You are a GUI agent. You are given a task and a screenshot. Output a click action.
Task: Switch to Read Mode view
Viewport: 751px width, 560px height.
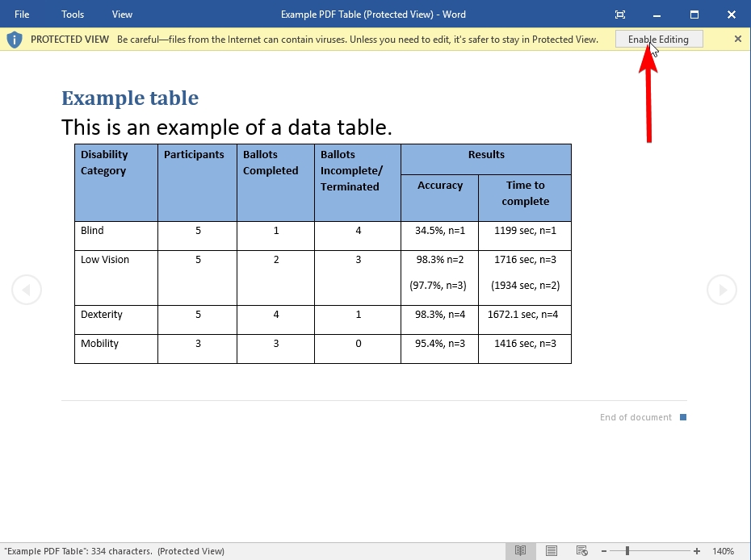tap(521, 550)
